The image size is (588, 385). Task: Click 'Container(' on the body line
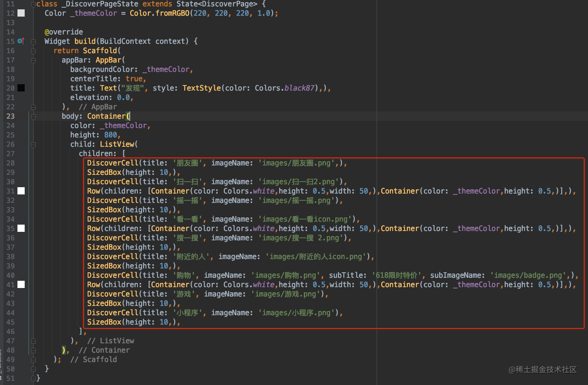pos(108,116)
